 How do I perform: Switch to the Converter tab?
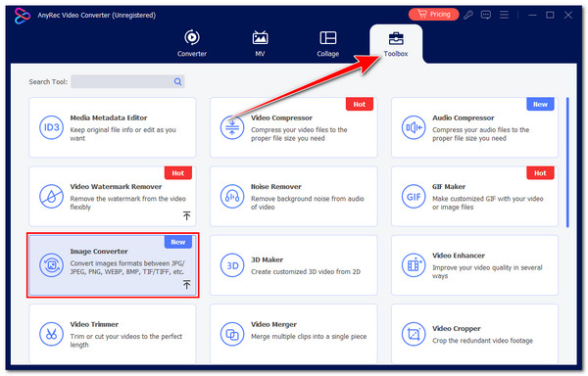point(192,43)
